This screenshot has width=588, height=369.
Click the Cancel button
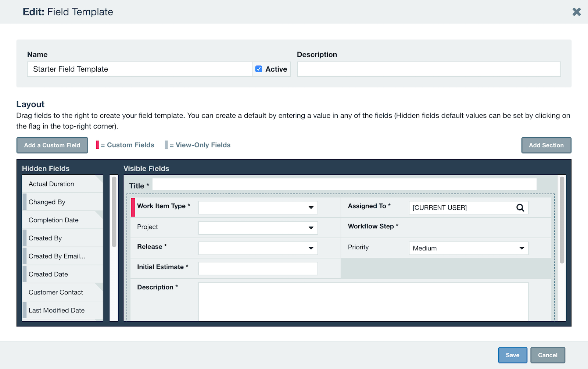pyautogui.click(x=548, y=355)
